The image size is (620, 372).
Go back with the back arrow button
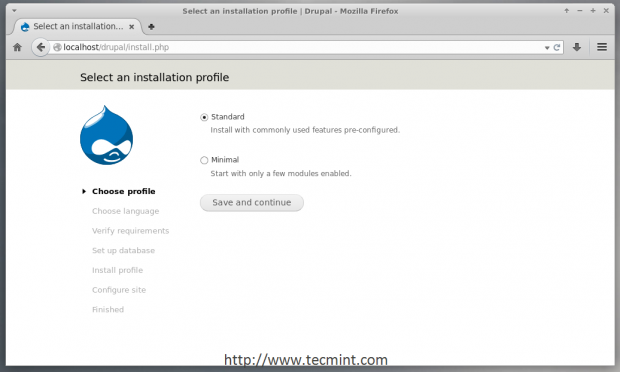click(40, 47)
